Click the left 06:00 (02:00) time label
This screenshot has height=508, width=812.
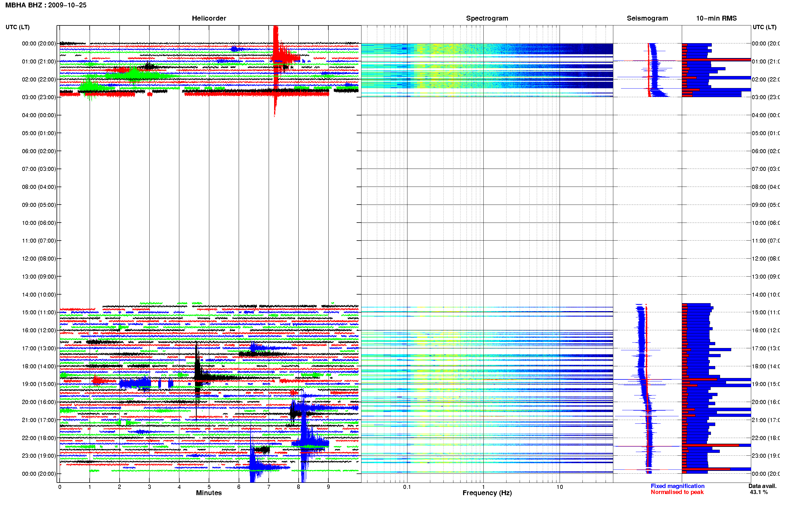(x=39, y=151)
